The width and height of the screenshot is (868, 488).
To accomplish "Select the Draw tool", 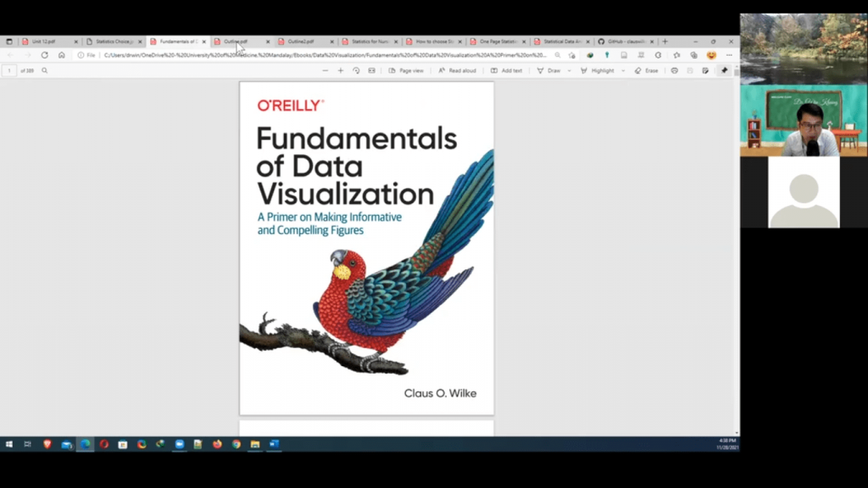I will (548, 71).
